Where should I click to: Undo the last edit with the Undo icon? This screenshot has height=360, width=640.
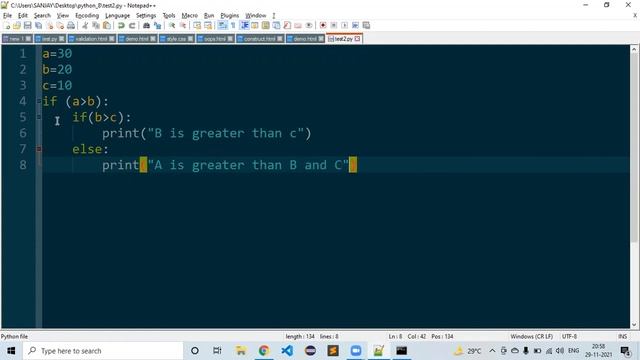121,25
